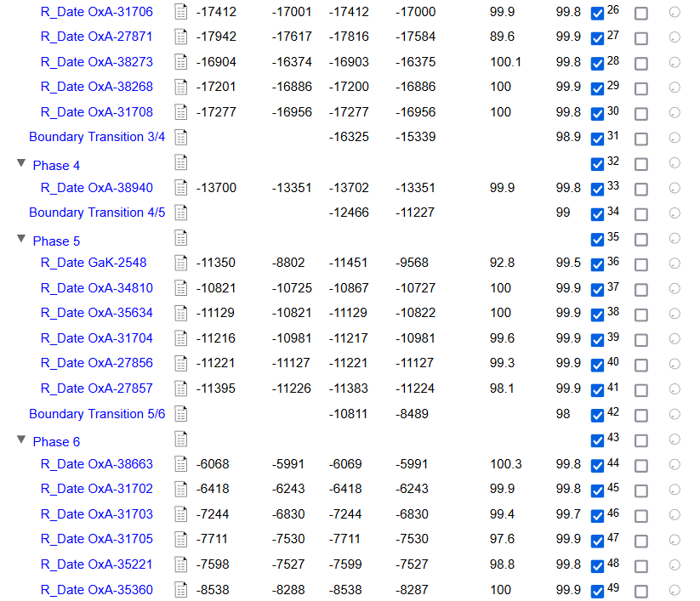This screenshot has height=601, width=700.
Task: Open the R_Date OxA-38663 entry
Action: tap(97, 464)
